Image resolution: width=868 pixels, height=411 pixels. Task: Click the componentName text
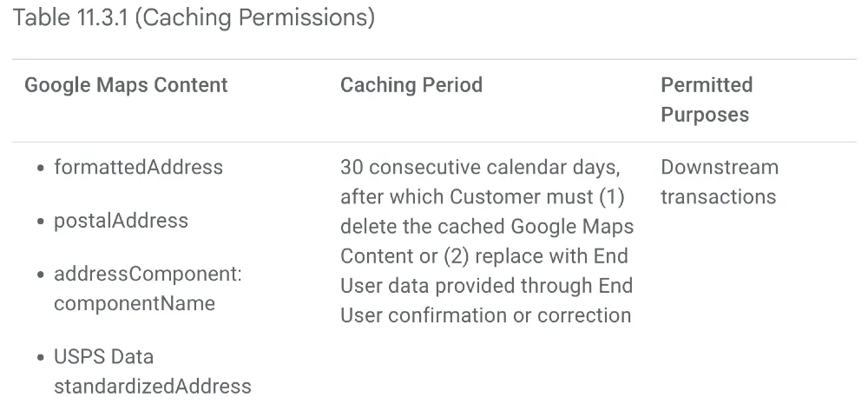[135, 304]
